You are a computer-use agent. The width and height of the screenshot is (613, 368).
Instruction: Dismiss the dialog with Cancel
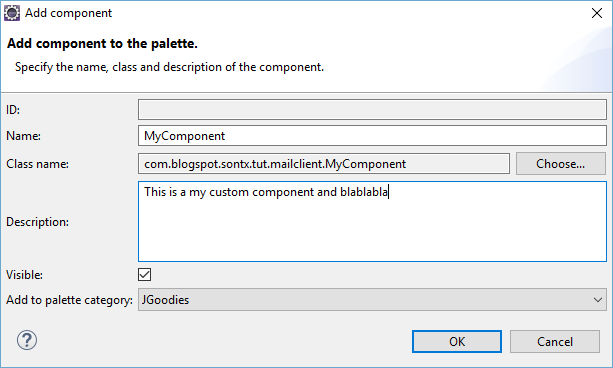pyautogui.click(x=555, y=341)
